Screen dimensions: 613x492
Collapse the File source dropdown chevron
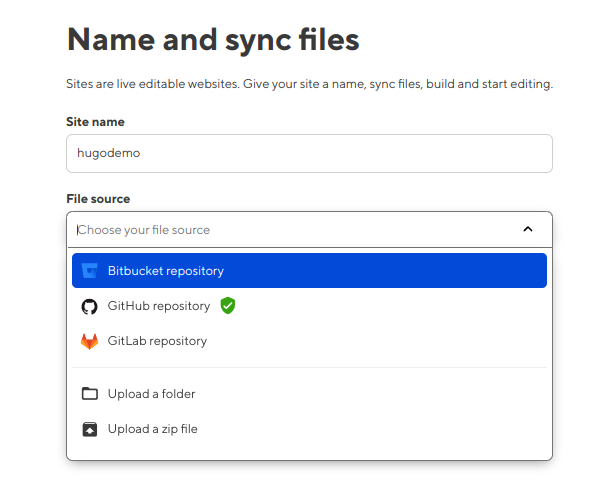pyautogui.click(x=528, y=230)
